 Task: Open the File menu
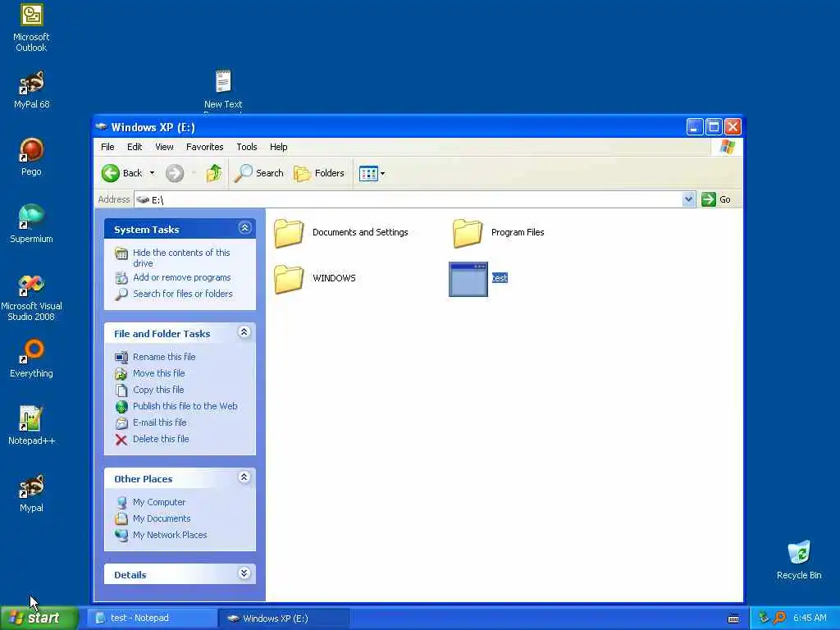click(x=107, y=147)
